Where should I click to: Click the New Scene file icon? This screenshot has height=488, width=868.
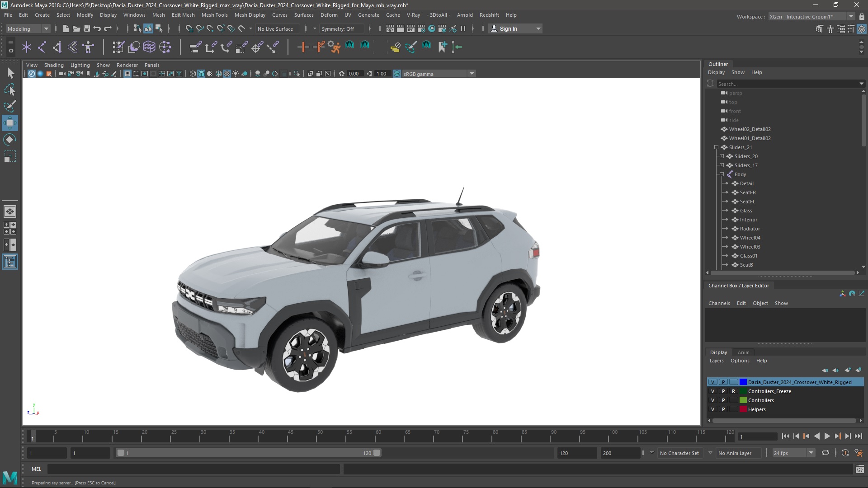tap(66, 28)
